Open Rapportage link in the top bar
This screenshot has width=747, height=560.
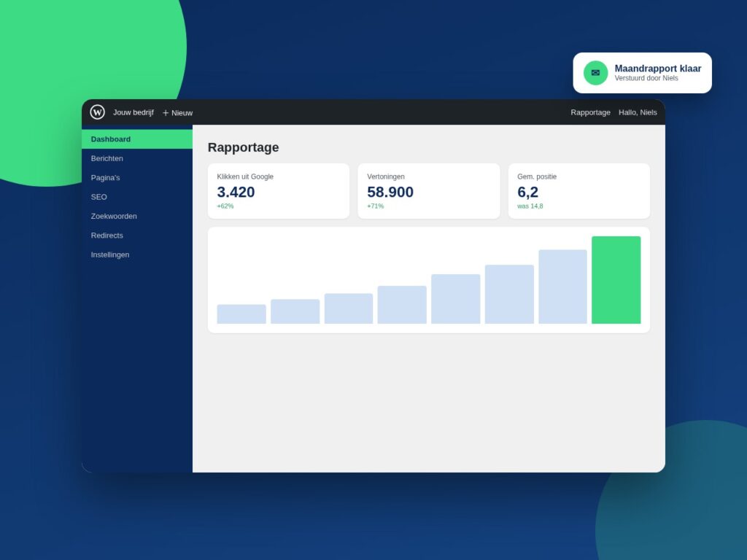click(x=590, y=112)
